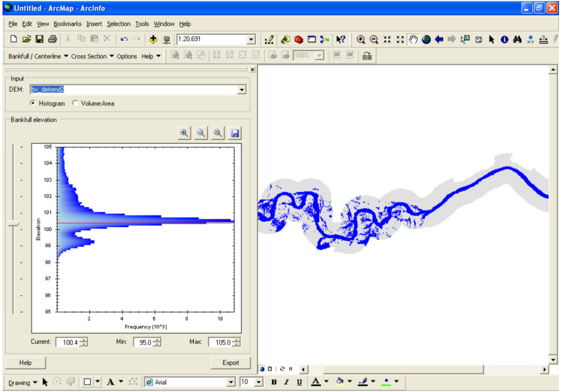
Task: Zoom in on the histogram chart
Action: (x=184, y=133)
